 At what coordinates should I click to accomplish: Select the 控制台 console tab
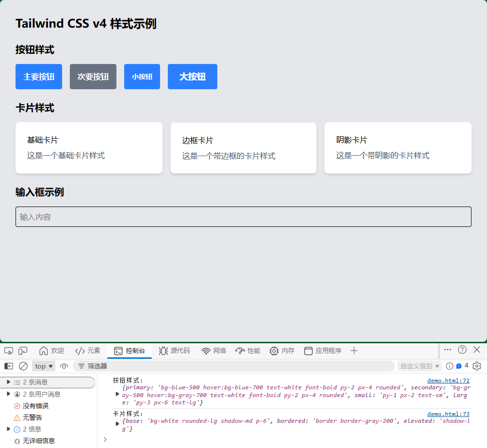(130, 351)
